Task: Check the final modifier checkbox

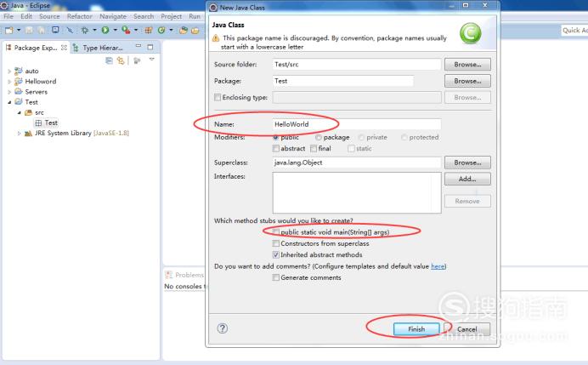Action: pos(314,149)
